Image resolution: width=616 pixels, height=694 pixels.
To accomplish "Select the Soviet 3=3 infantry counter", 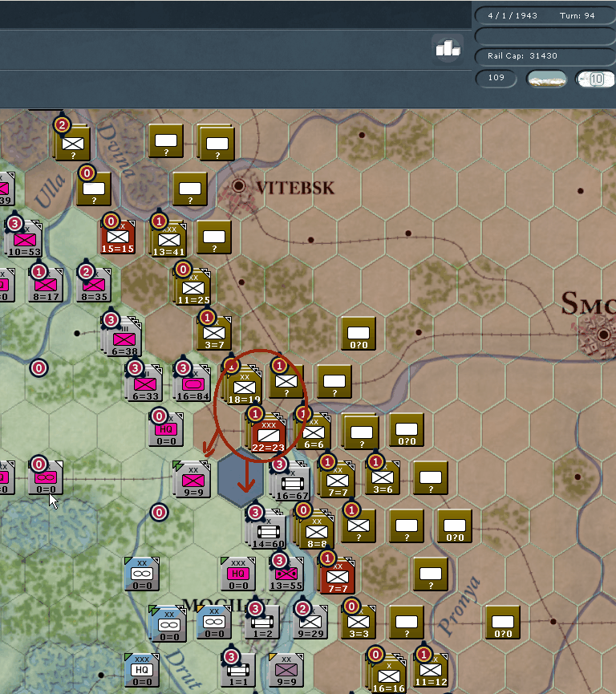I will pos(359,623).
